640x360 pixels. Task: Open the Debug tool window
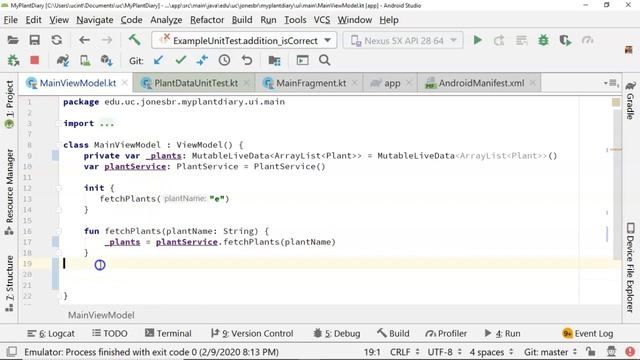(337, 333)
